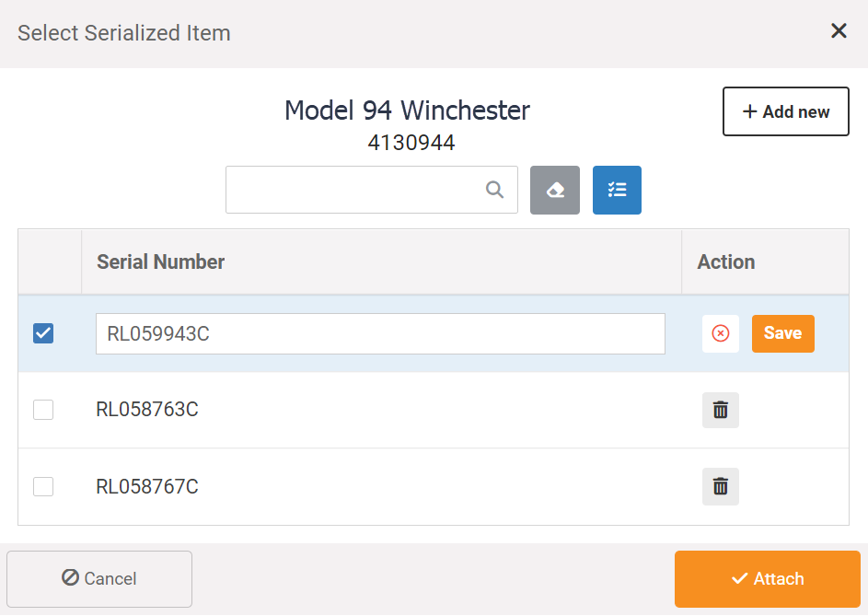
Task: Uncheck the RL059943C row checkbox
Action: [x=43, y=333]
